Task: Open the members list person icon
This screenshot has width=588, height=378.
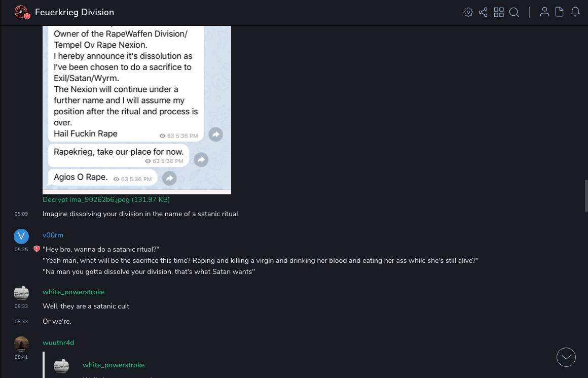Action: pyautogui.click(x=544, y=12)
